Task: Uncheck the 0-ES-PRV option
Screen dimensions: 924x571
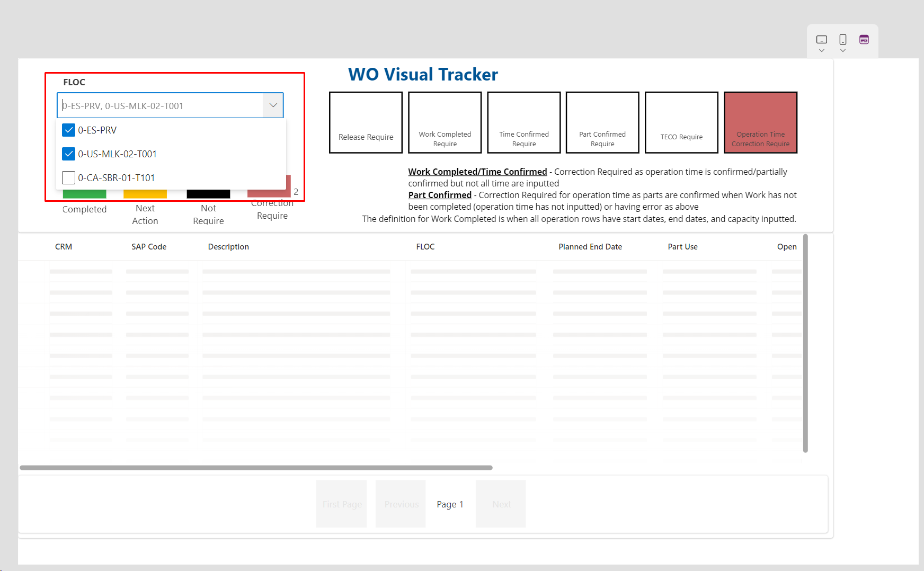Action: 68,130
